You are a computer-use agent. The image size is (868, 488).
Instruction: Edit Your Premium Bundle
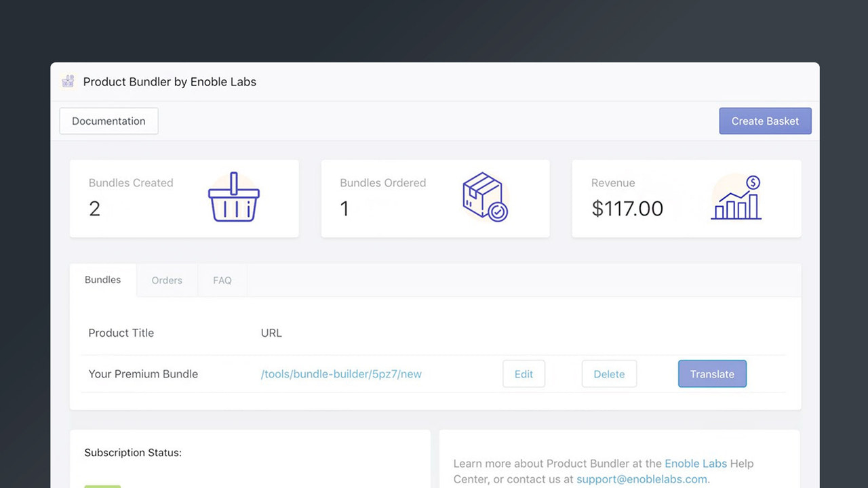coord(524,373)
